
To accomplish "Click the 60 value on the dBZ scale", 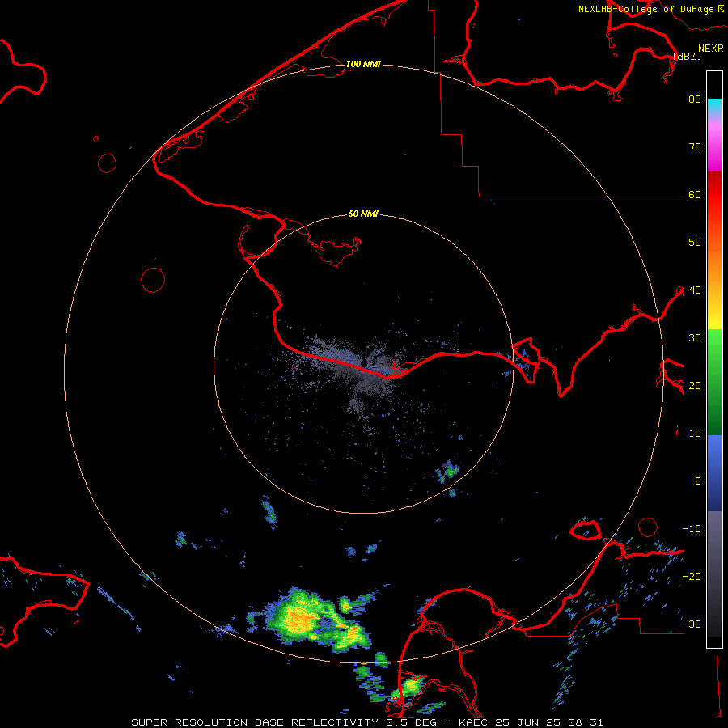I will [x=695, y=194].
